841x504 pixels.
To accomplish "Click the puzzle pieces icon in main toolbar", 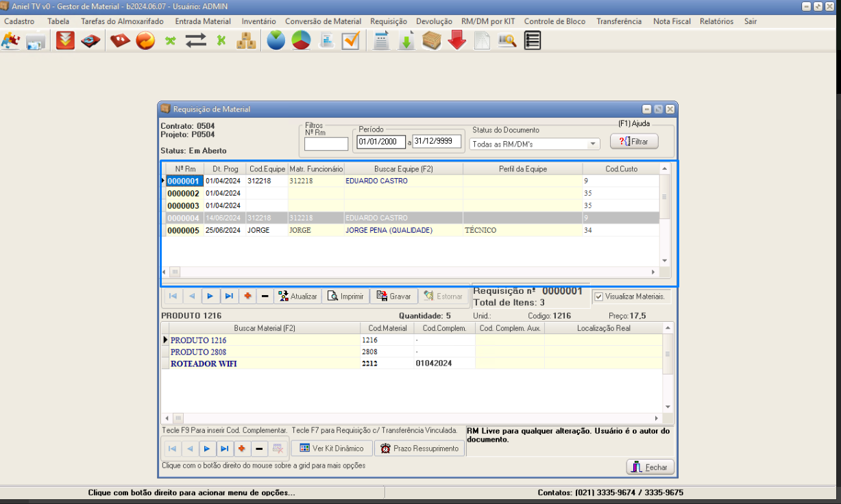I will (x=10, y=41).
